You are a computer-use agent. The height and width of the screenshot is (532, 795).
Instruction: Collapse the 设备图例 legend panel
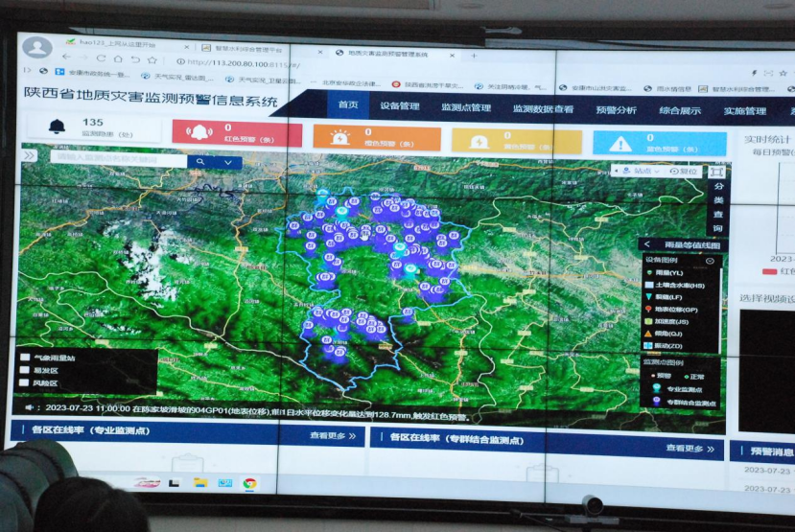pyautogui.click(x=710, y=260)
